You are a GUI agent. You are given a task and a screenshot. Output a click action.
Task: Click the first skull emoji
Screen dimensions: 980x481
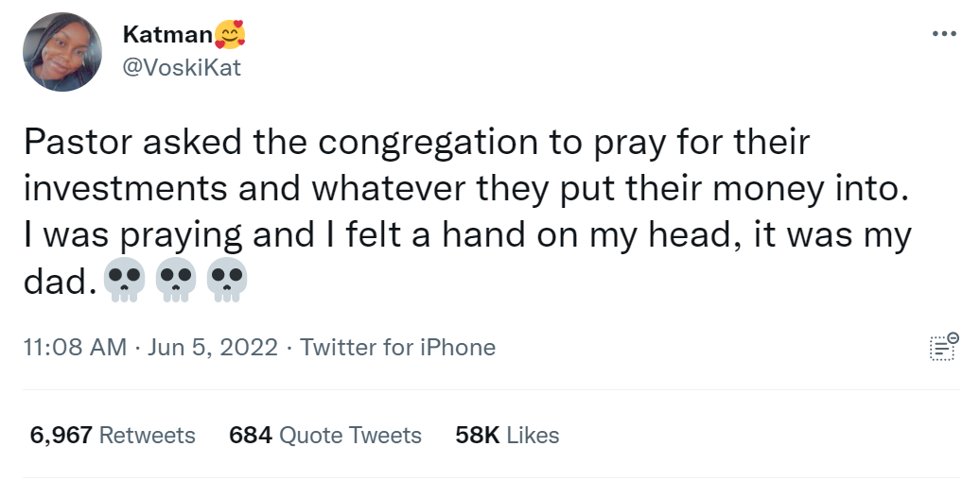(124, 281)
